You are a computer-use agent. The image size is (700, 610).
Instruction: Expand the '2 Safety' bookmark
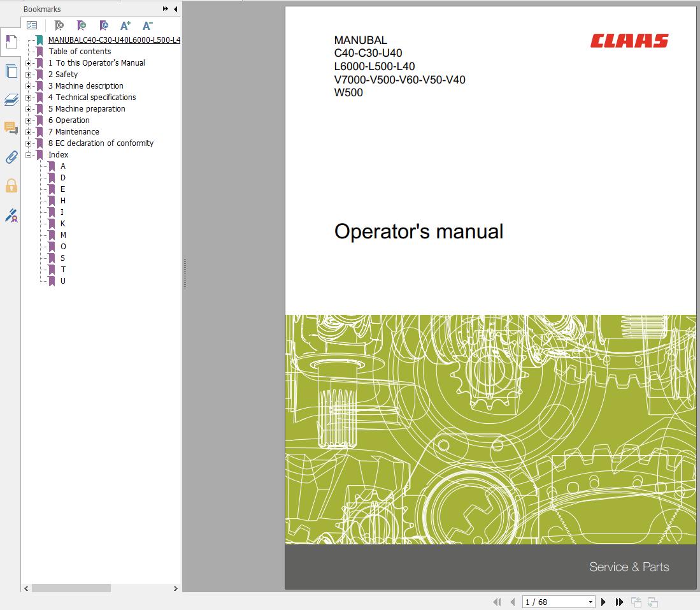click(x=28, y=75)
